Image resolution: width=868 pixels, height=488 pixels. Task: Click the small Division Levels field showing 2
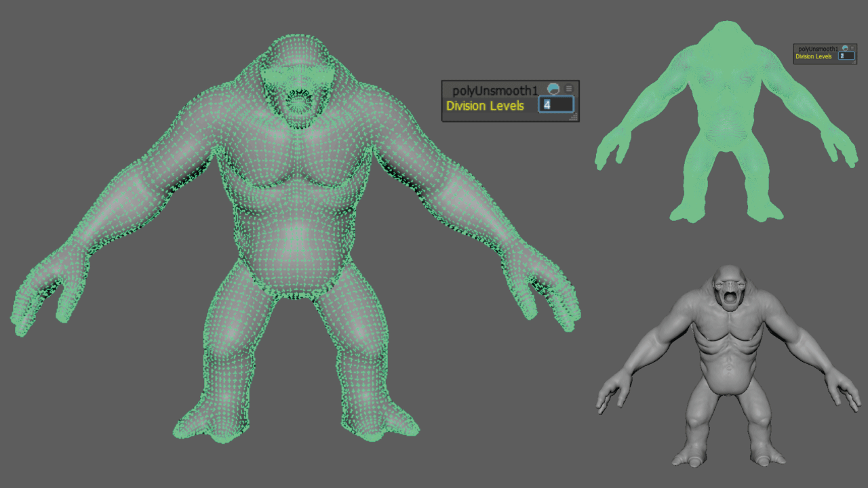846,56
